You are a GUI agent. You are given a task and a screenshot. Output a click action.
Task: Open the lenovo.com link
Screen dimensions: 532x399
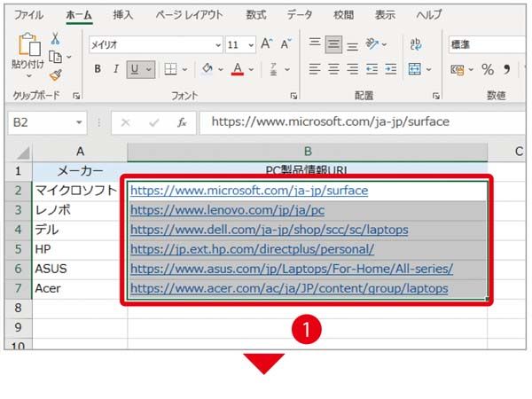[227, 210]
